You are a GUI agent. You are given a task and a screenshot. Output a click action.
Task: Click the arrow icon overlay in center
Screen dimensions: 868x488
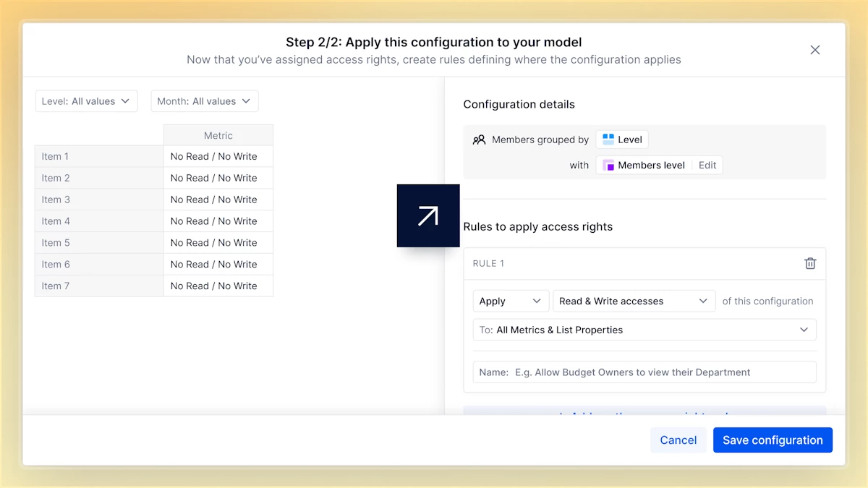pyautogui.click(x=428, y=215)
